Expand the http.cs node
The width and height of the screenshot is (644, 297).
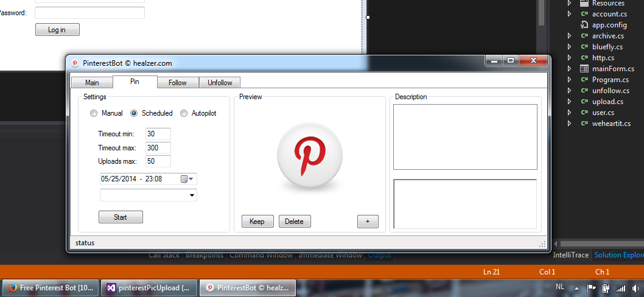point(569,58)
